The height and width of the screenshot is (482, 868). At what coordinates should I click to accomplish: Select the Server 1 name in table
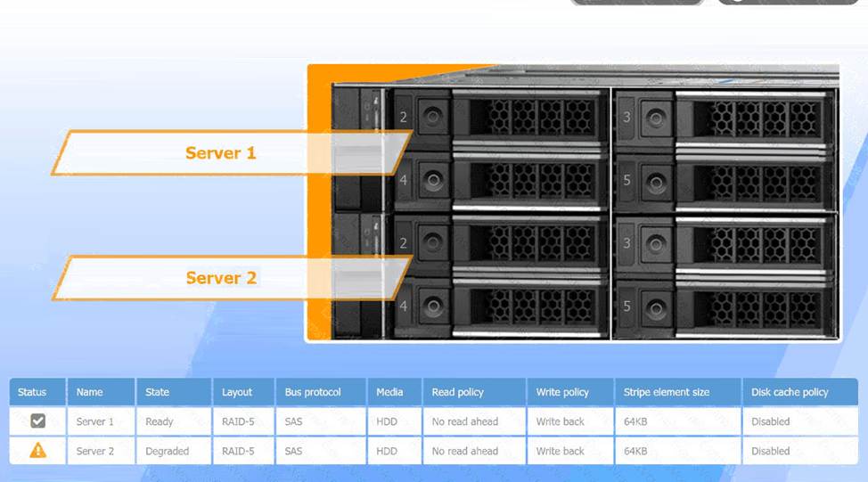[95, 421]
